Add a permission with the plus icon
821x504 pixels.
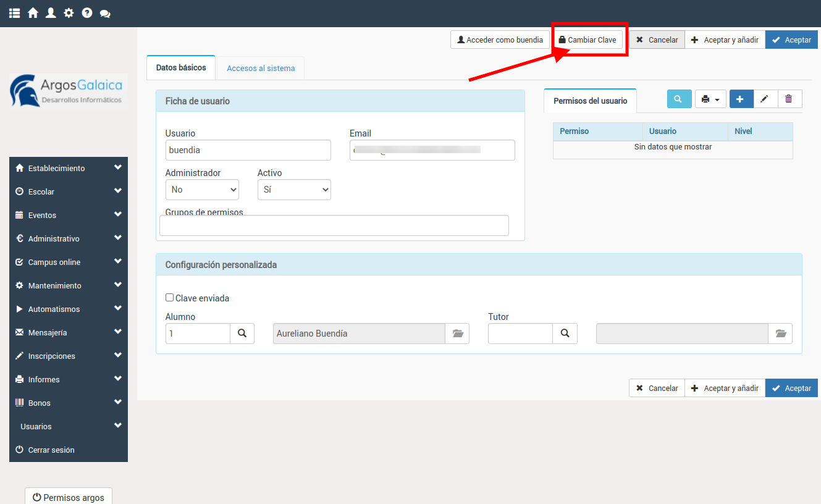[741, 99]
